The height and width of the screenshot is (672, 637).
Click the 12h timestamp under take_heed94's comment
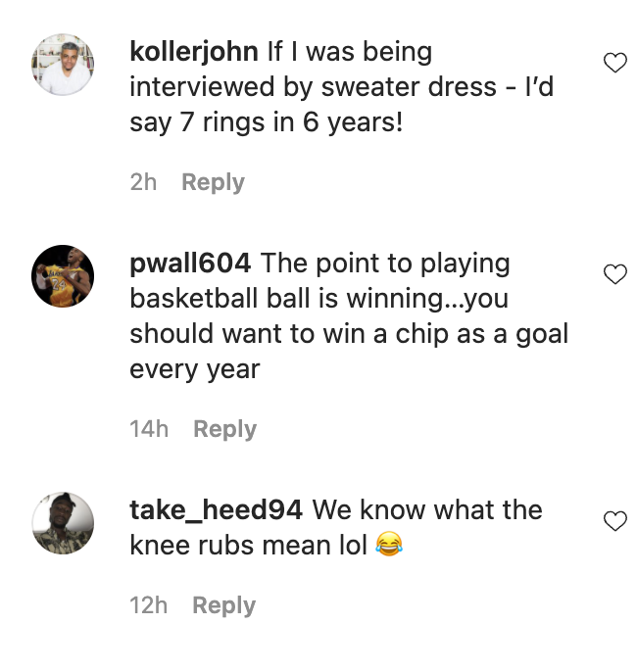point(148,605)
